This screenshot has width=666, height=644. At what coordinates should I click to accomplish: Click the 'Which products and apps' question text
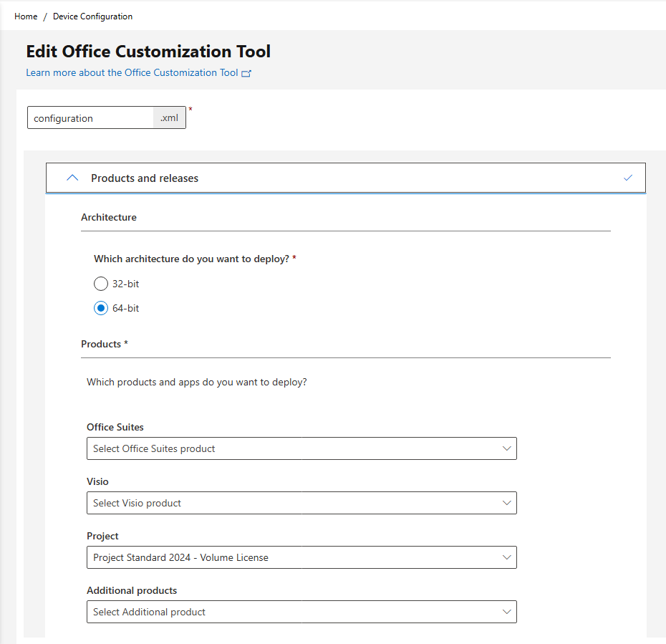coord(197,382)
